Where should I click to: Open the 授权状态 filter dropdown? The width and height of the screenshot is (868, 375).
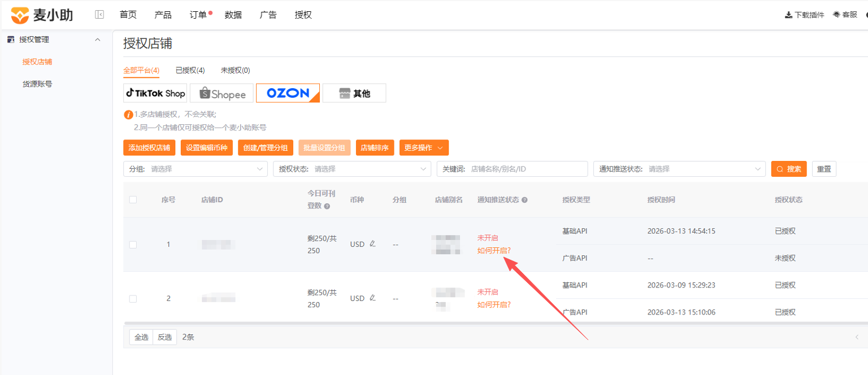(352, 169)
